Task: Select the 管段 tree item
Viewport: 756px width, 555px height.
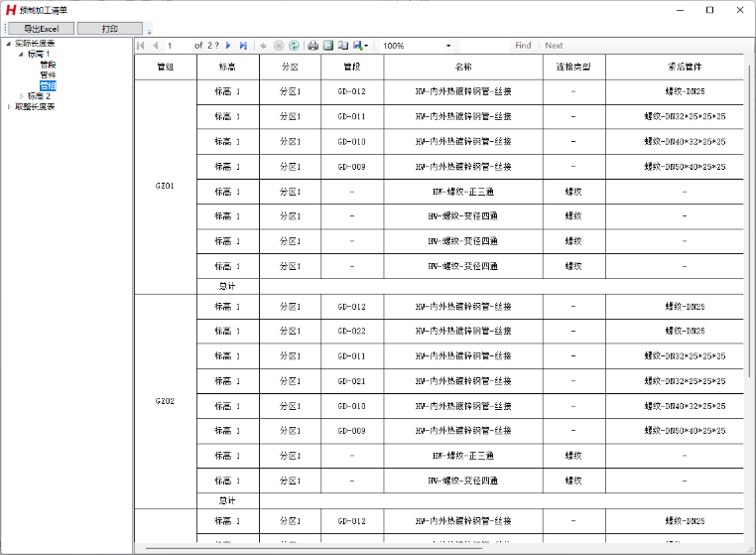Action: click(x=48, y=65)
